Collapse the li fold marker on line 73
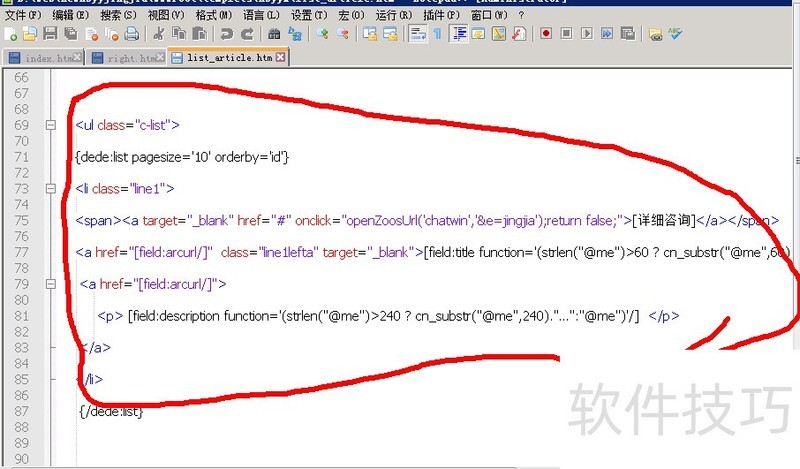 point(51,188)
